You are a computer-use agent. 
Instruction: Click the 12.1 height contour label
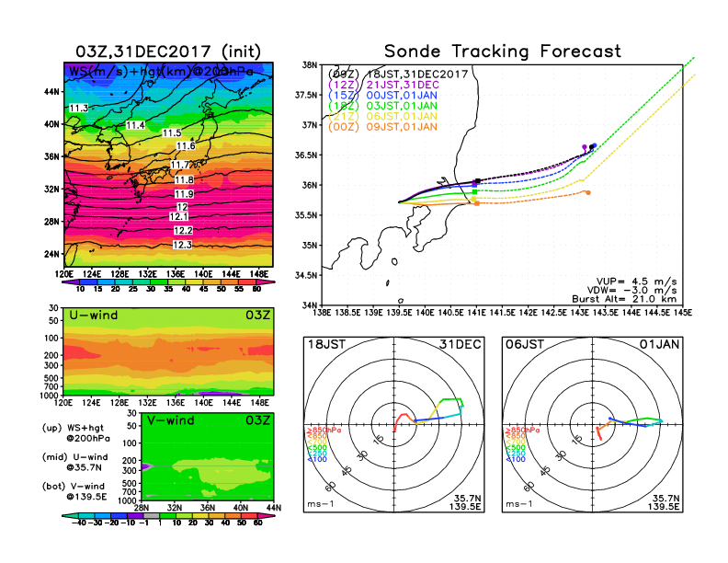pyautogui.click(x=178, y=216)
